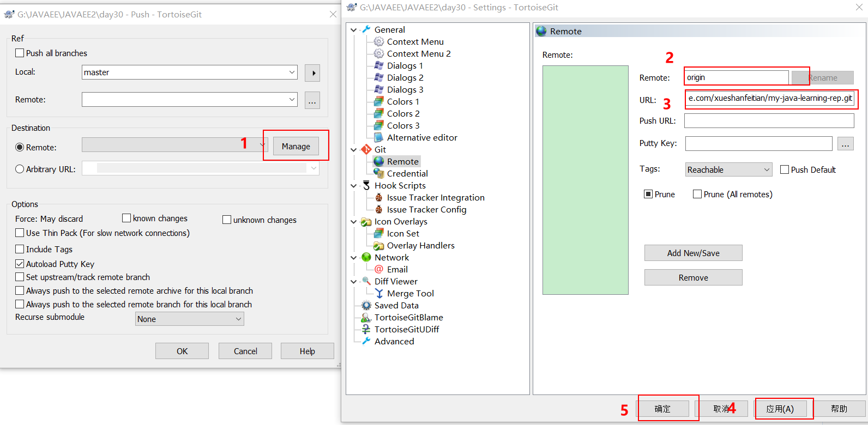This screenshot has width=868, height=425.
Task: Click the Colors 2 palette icon
Action: (379, 113)
